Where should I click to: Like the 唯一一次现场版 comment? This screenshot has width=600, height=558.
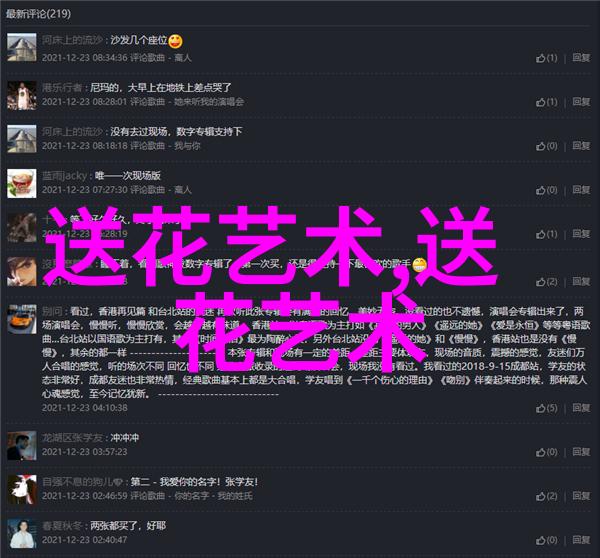(546, 190)
